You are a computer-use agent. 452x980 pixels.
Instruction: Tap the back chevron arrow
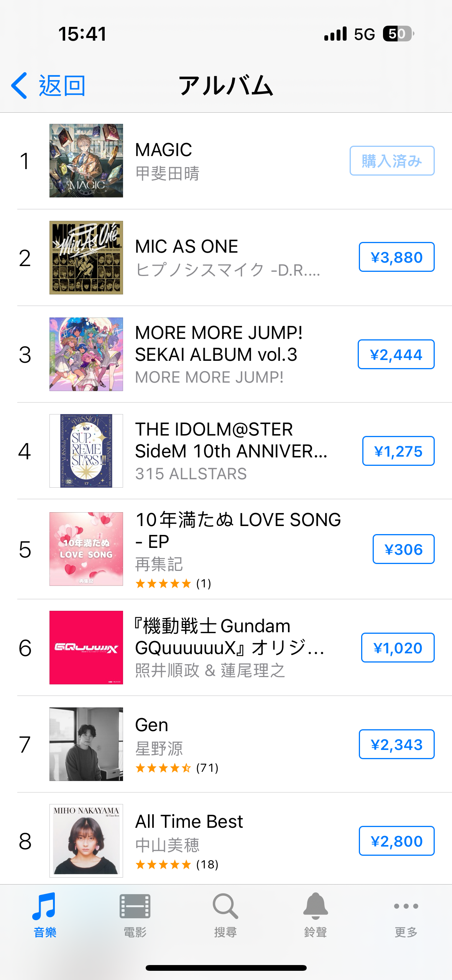pyautogui.click(x=19, y=86)
